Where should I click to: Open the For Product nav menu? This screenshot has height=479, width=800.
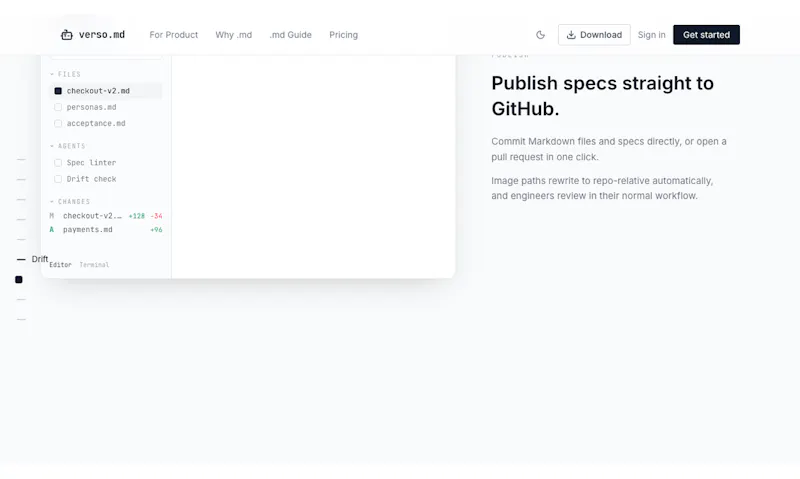coord(173,35)
